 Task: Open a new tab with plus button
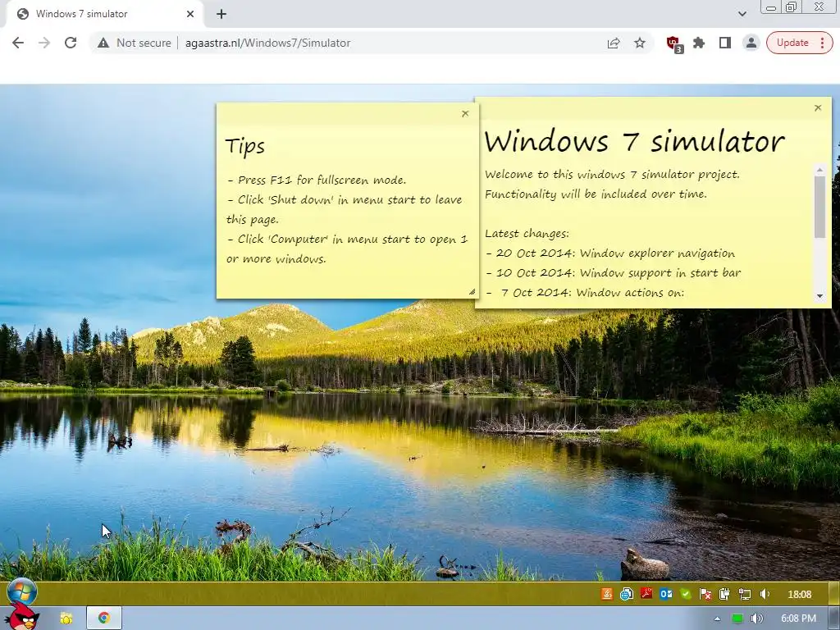tap(221, 14)
